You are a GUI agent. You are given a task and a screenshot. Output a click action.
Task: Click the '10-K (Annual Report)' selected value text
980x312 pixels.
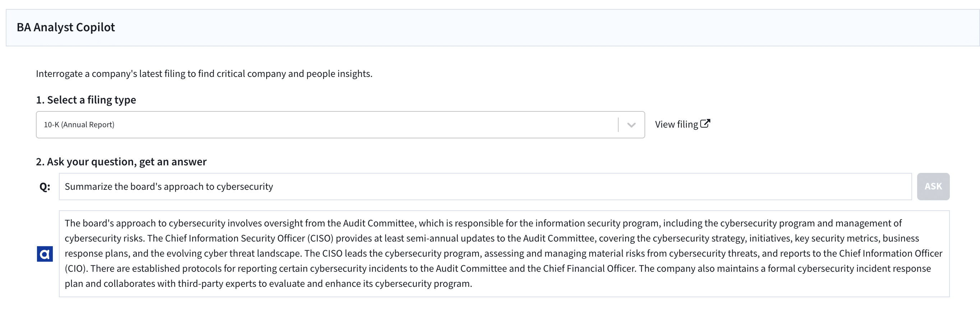click(x=79, y=125)
